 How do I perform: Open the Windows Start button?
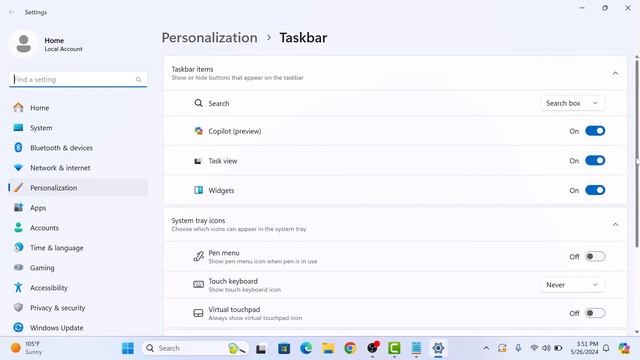click(128, 348)
